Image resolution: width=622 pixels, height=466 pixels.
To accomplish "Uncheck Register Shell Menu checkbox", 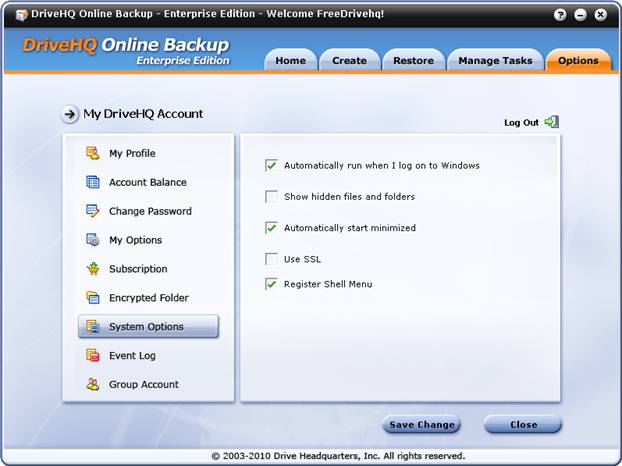I will (271, 284).
